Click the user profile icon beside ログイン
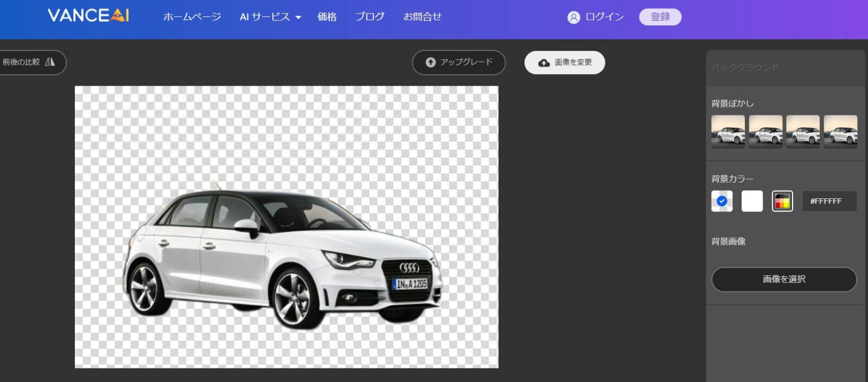 (573, 17)
